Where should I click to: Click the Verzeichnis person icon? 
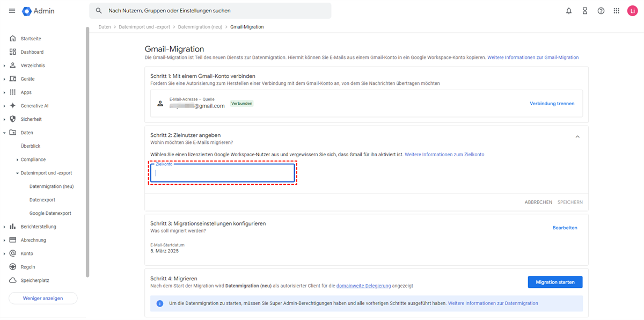point(13,66)
